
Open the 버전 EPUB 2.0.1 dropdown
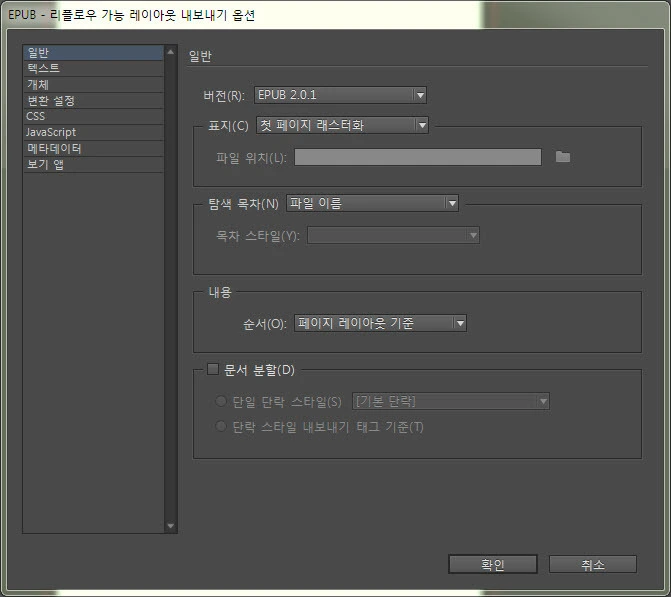(x=340, y=95)
